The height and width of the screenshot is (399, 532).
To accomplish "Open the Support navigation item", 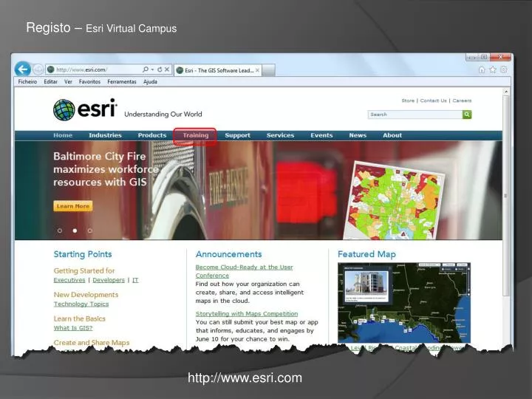I will pyautogui.click(x=237, y=135).
